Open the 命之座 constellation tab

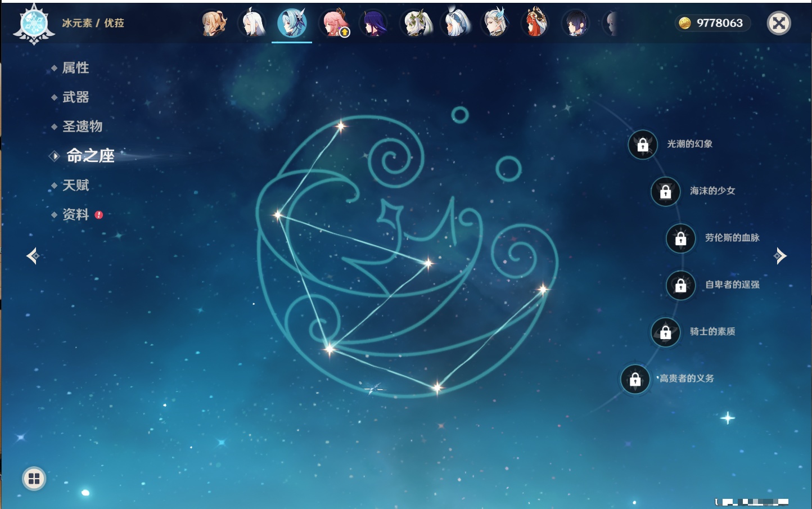tap(90, 156)
